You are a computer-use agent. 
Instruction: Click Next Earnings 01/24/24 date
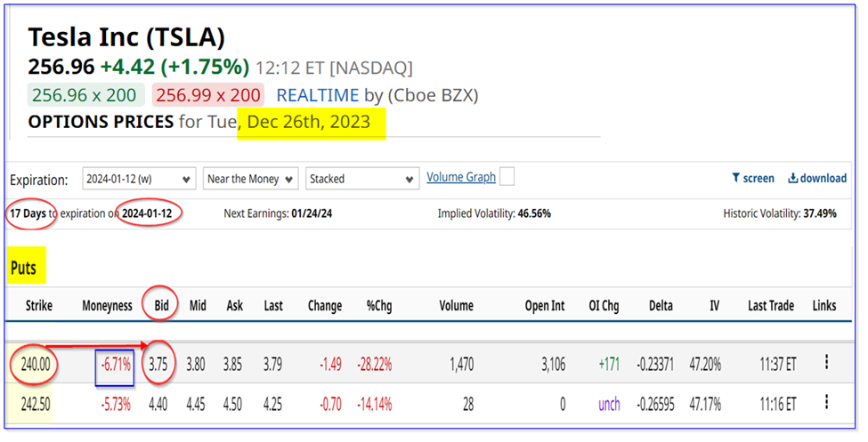(312, 213)
